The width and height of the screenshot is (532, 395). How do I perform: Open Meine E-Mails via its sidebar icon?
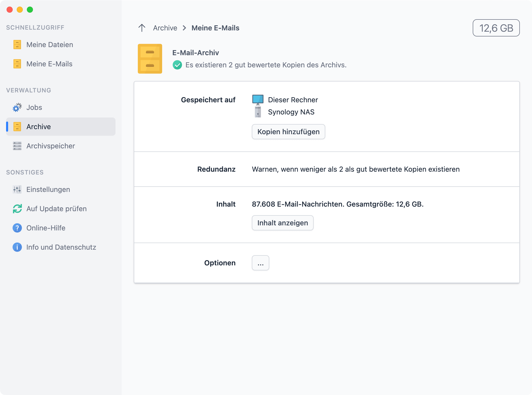pos(17,64)
